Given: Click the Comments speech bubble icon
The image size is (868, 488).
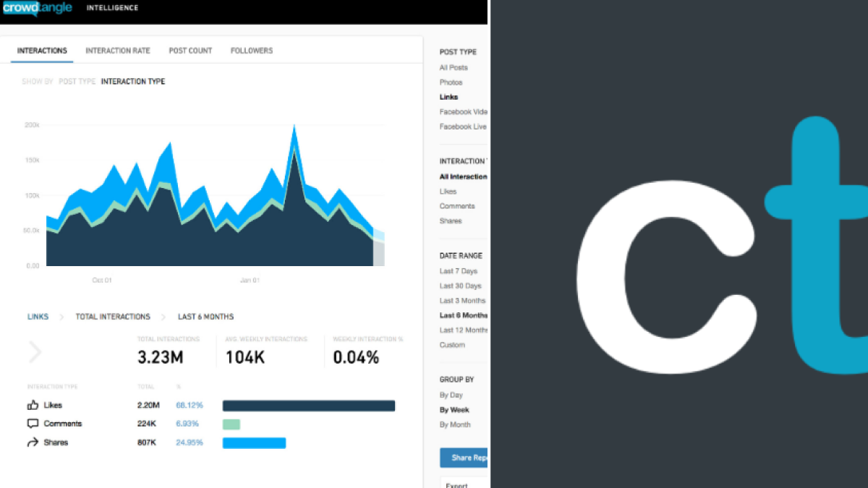Looking at the screenshot, I should coord(33,424).
